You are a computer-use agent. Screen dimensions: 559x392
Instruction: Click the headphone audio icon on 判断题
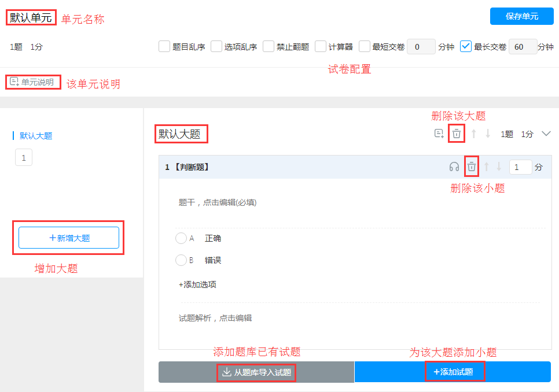454,167
